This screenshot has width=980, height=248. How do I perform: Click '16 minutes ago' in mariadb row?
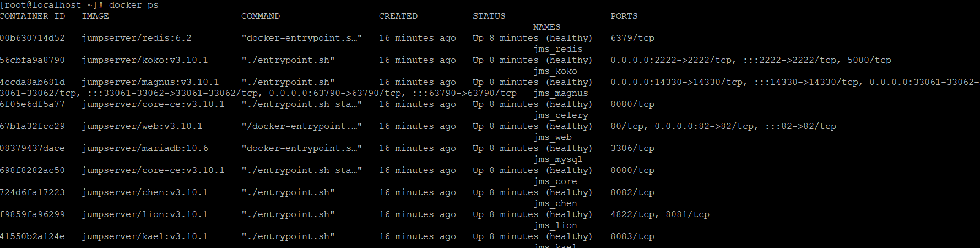click(x=418, y=148)
